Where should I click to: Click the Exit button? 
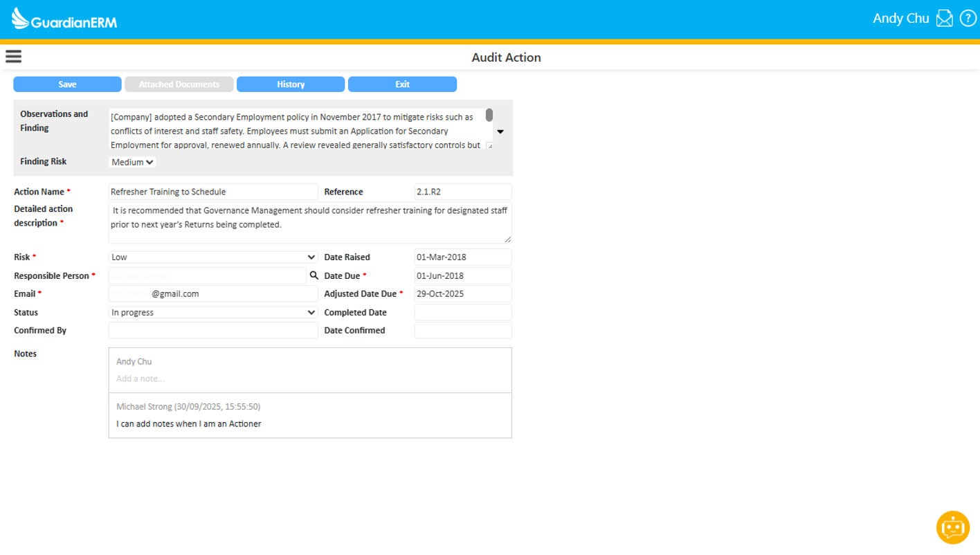click(x=402, y=84)
